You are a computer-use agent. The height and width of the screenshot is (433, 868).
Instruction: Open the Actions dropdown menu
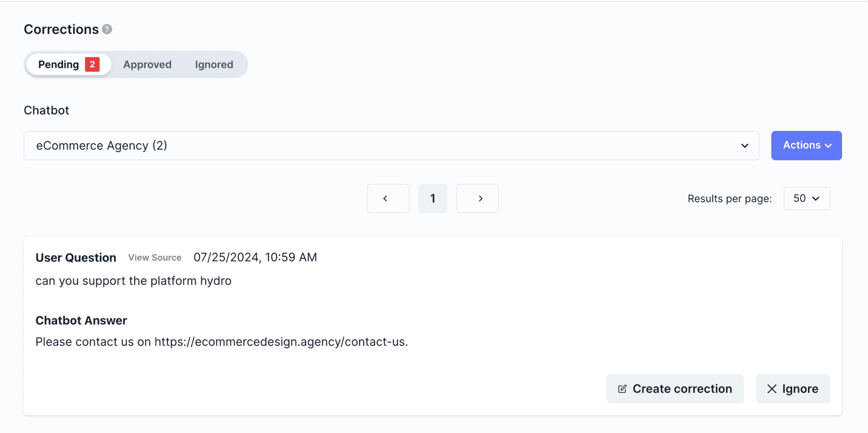click(806, 146)
